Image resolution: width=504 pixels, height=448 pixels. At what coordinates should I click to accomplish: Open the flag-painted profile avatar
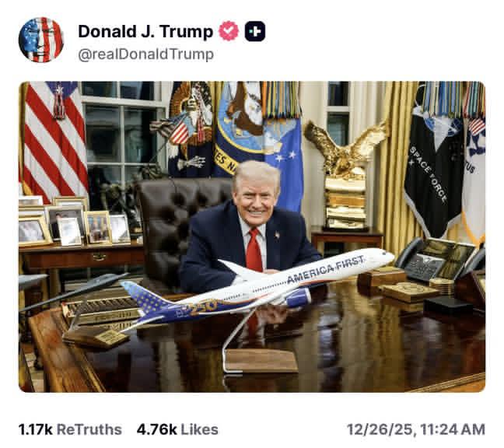pyautogui.click(x=41, y=40)
